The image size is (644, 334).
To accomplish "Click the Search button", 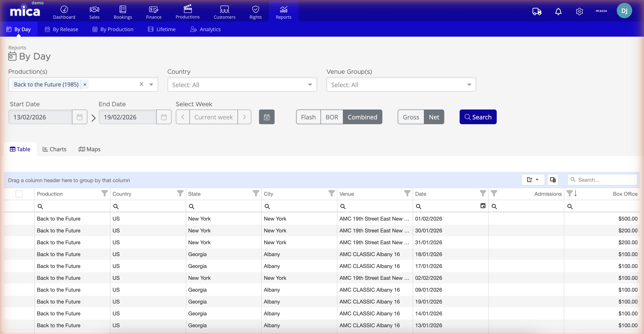I will point(478,117).
